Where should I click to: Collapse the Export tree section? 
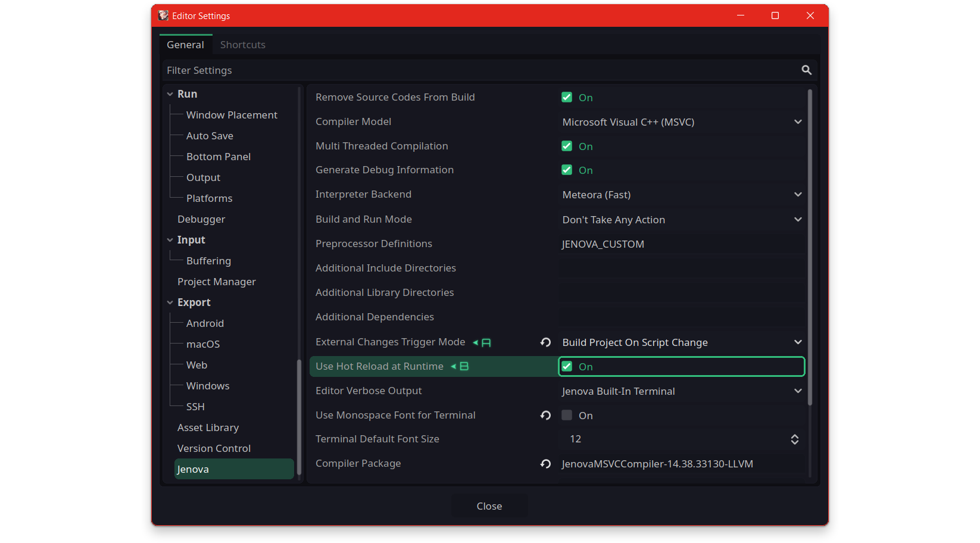pos(170,302)
